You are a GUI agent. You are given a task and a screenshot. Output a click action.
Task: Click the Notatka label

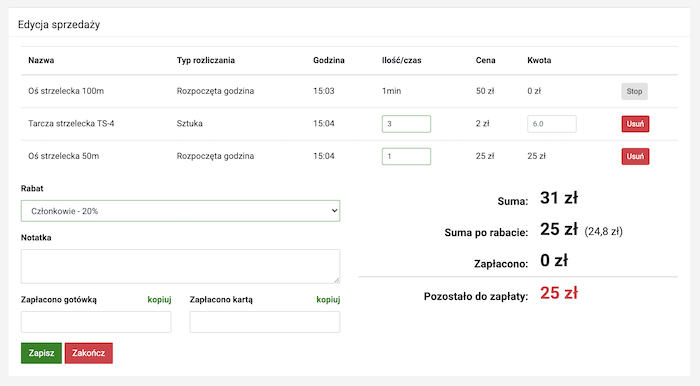pyautogui.click(x=36, y=237)
